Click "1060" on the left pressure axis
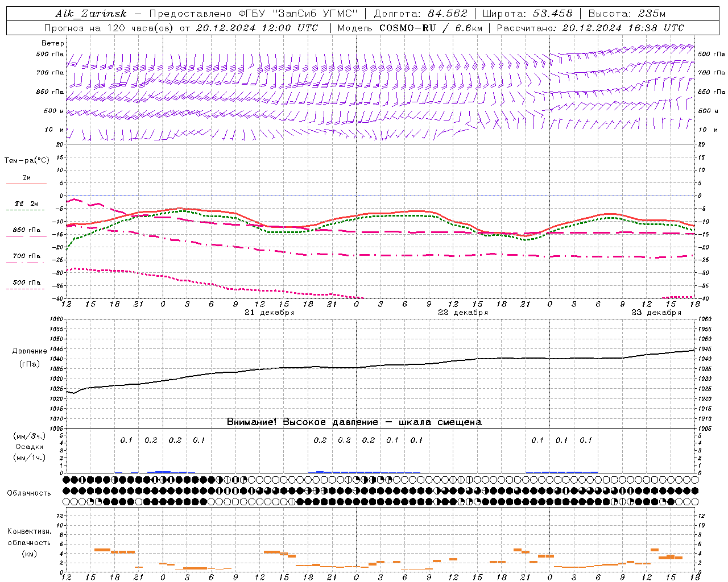The height and width of the screenshot is (582, 728). click(x=56, y=319)
